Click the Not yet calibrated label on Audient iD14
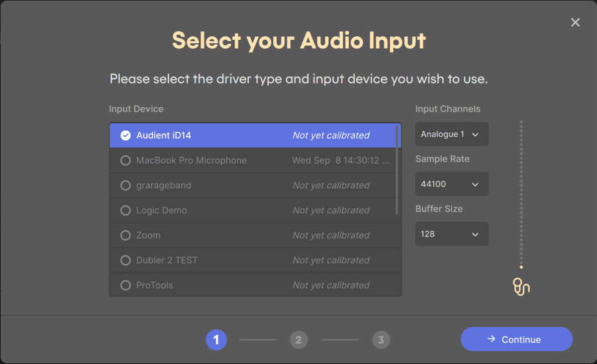Screen dimensions: 597x364 330,135
